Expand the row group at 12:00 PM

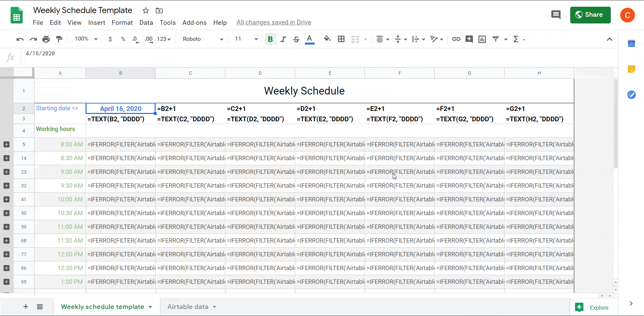tap(6, 254)
